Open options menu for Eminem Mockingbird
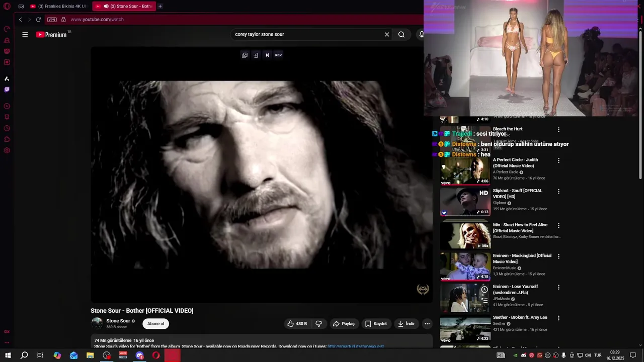This screenshot has height=362, width=644. coord(558,256)
